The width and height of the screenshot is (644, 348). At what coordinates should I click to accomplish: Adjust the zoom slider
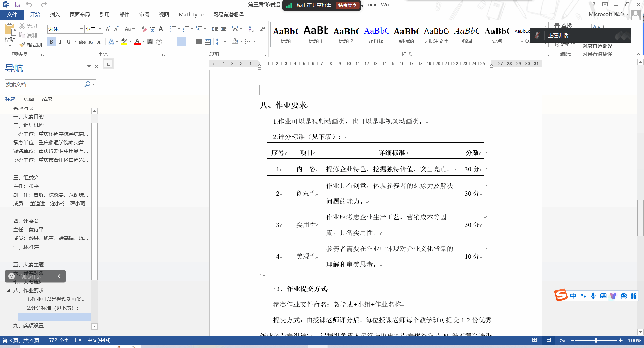click(x=596, y=340)
